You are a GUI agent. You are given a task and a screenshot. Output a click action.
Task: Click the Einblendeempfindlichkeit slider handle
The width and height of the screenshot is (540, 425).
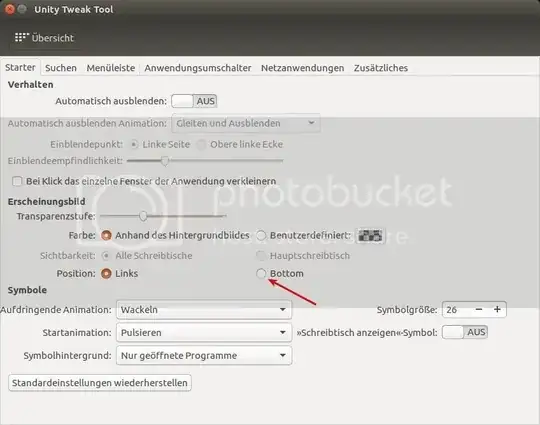(165, 160)
